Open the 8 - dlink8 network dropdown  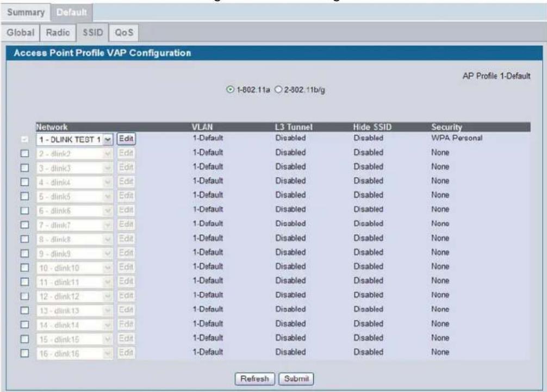(x=74, y=239)
